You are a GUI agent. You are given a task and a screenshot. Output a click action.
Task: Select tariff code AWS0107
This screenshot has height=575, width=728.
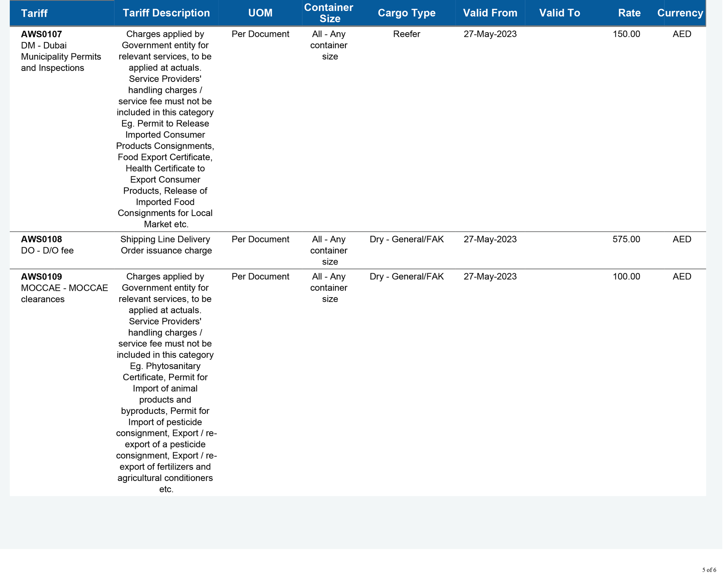click(41, 34)
